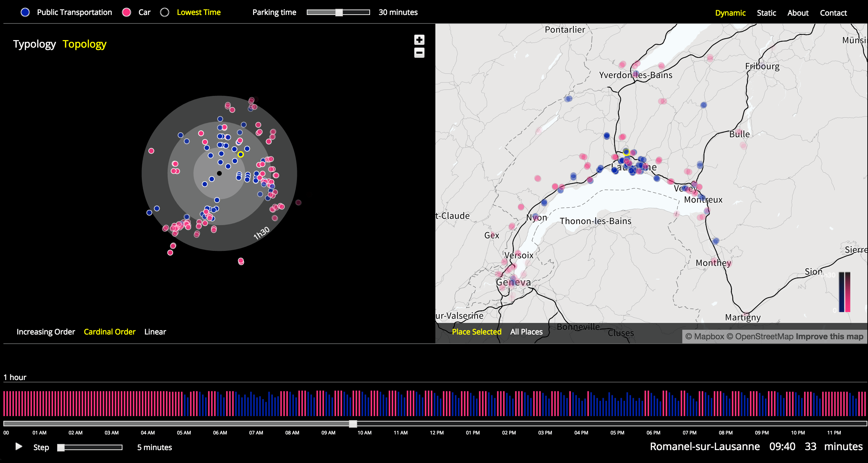The image size is (868, 463).
Task: Click the 12 PM timeline label
Action: pyautogui.click(x=437, y=433)
